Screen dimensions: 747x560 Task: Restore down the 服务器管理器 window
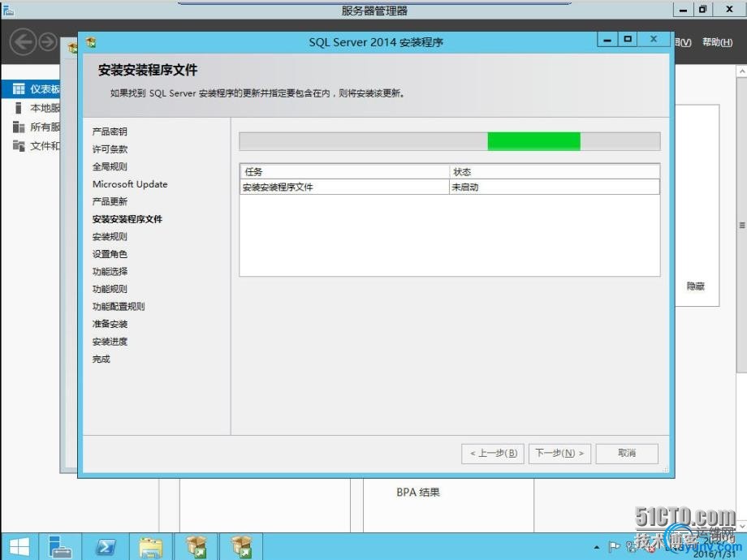point(703,10)
